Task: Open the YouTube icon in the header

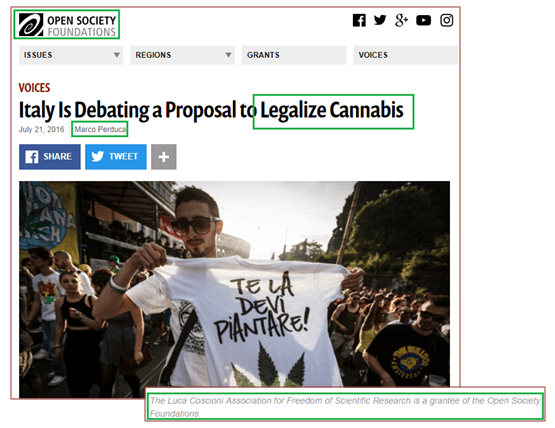Action: (x=423, y=20)
